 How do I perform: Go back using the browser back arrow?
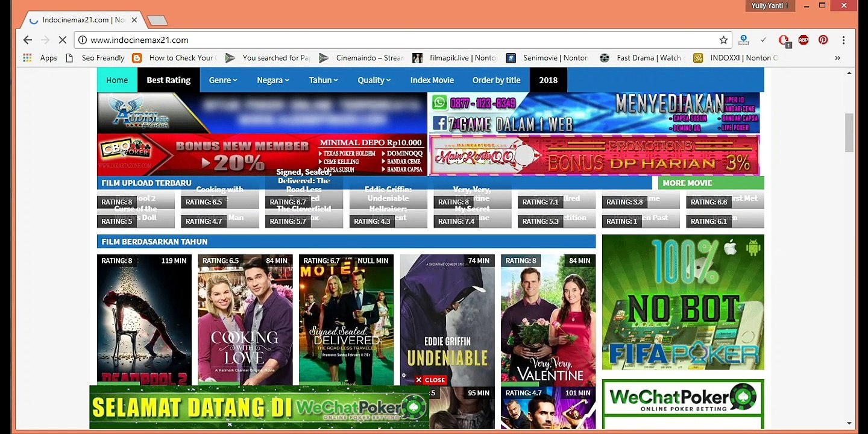(x=28, y=40)
